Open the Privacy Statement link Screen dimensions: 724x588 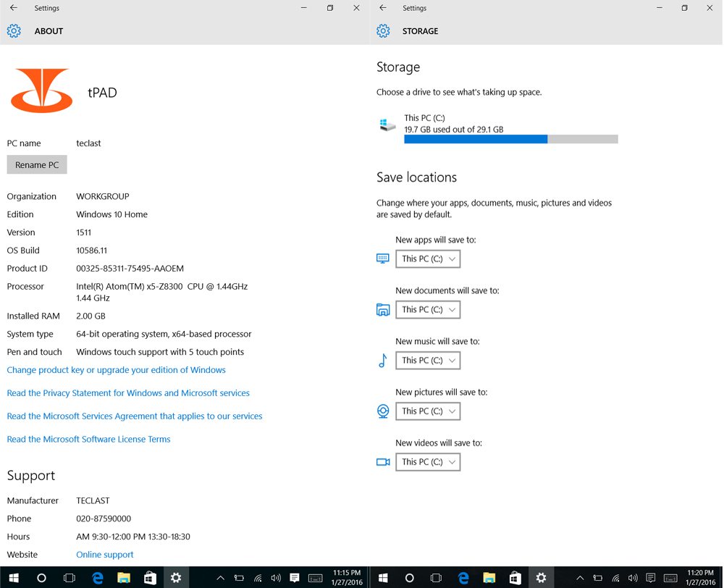(x=128, y=393)
